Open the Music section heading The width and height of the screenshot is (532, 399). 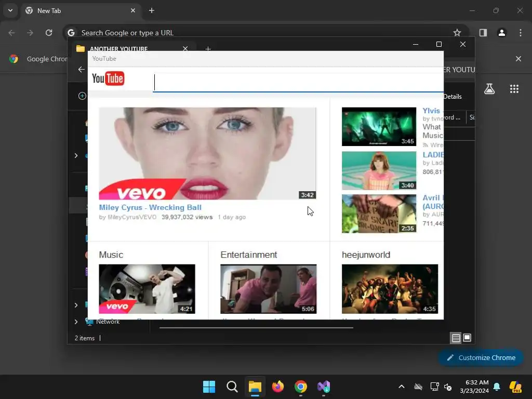pyautogui.click(x=111, y=255)
